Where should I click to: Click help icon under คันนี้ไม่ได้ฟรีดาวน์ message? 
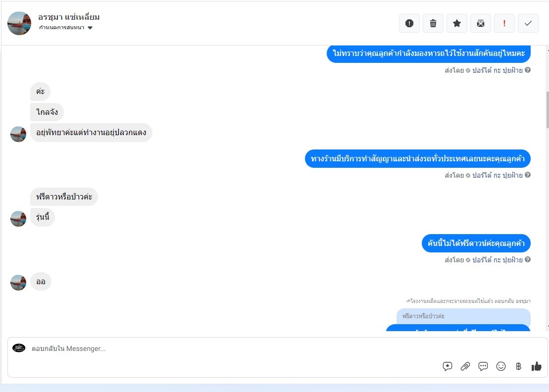pos(528,260)
